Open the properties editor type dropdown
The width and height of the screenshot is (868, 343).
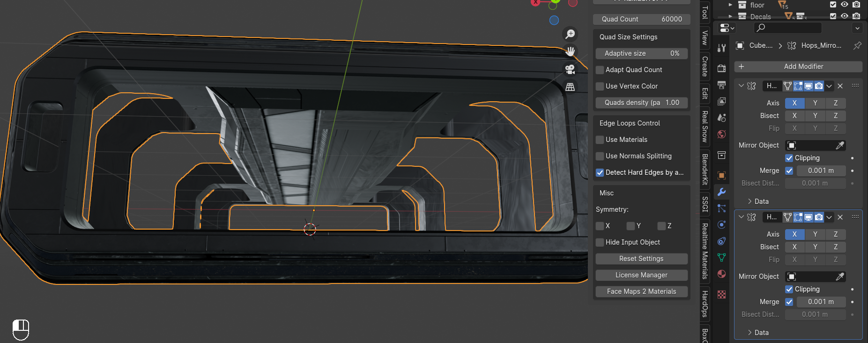[x=727, y=28]
